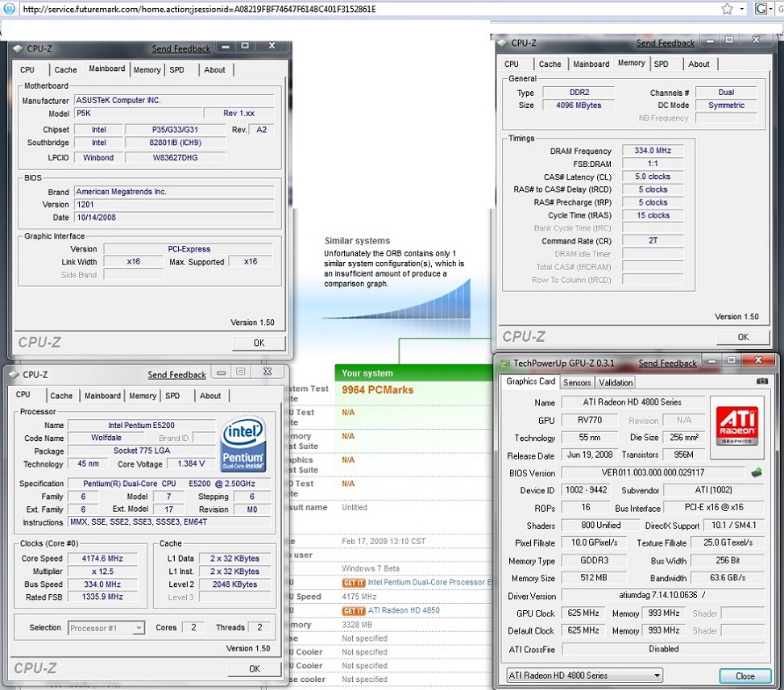784x690 pixels.
Task: Click the Driver Version field in GPU-Z
Action: click(x=663, y=595)
